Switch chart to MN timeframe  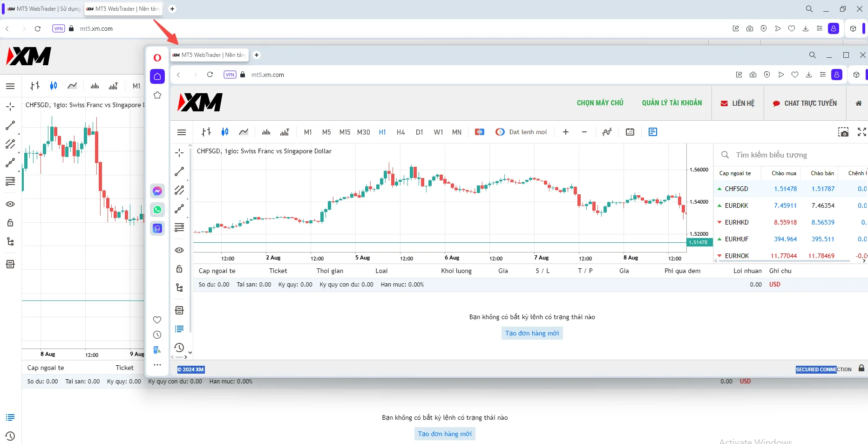coord(457,132)
